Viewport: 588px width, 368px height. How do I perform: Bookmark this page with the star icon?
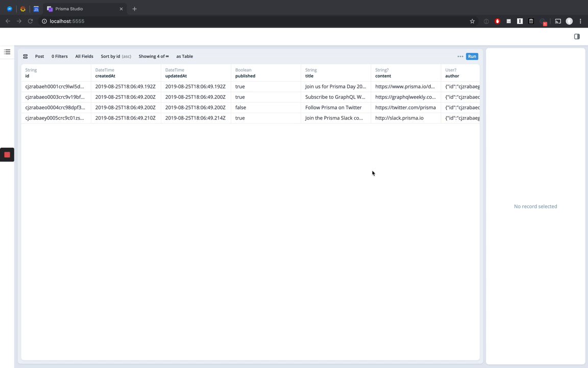tap(472, 21)
